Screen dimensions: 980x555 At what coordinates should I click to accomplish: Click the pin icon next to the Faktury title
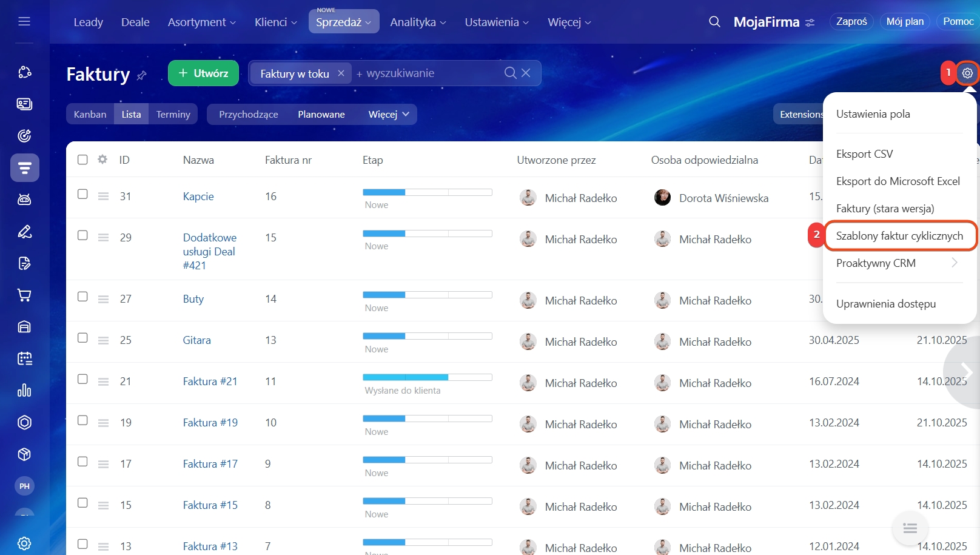click(x=142, y=76)
